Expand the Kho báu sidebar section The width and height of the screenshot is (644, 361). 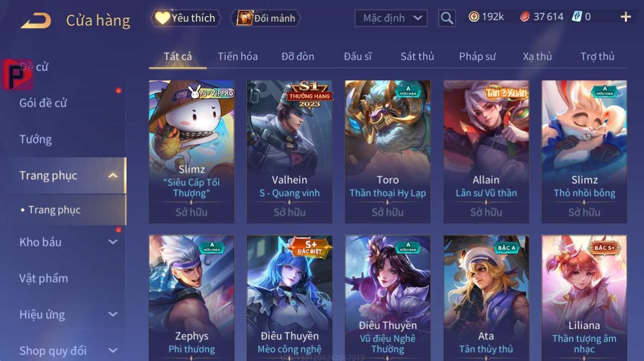click(113, 242)
